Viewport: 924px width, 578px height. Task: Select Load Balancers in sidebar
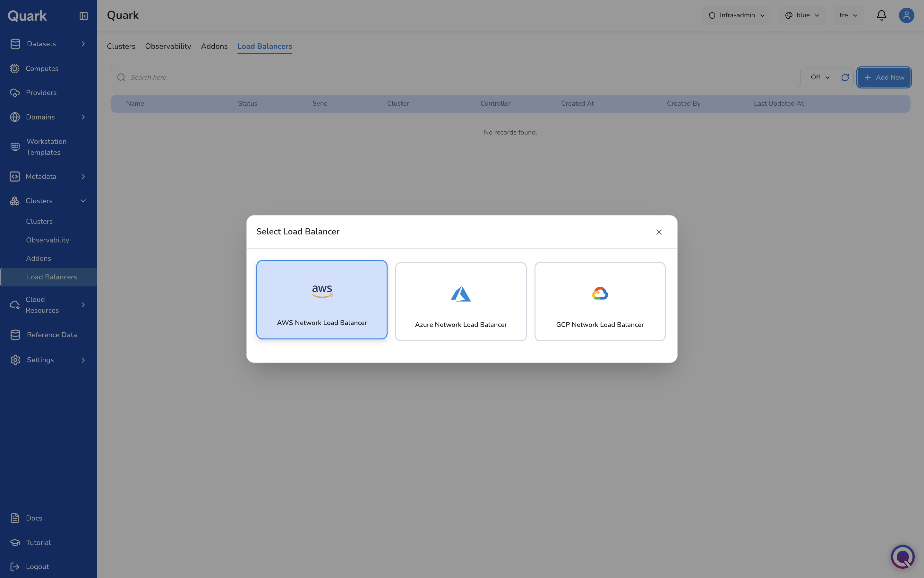click(x=49, y=277)
